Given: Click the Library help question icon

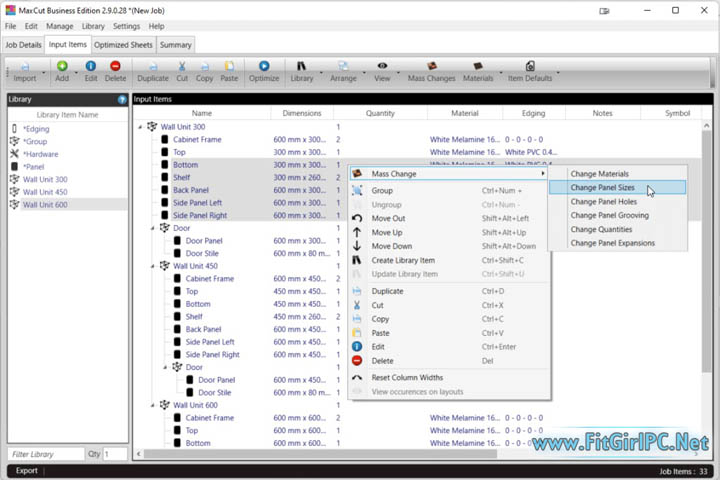Looking at the screenshot, I should click(122, 100).
